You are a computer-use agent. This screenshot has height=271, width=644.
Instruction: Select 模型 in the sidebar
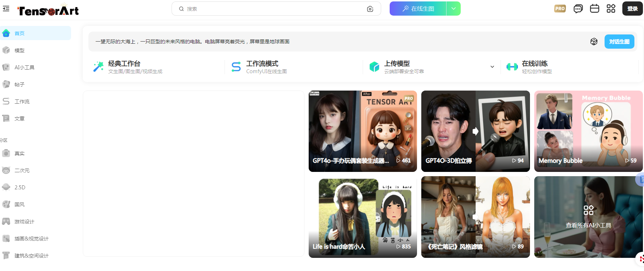20,50
